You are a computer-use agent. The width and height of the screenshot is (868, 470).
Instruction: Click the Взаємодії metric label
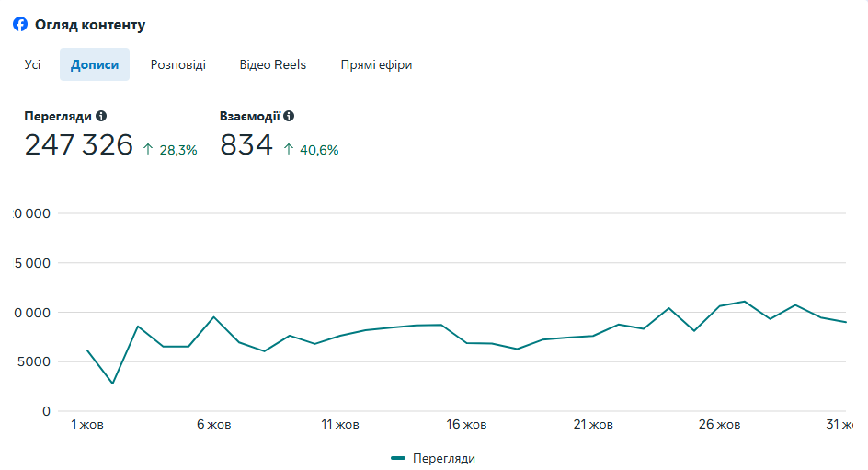[x=250, y=116]
